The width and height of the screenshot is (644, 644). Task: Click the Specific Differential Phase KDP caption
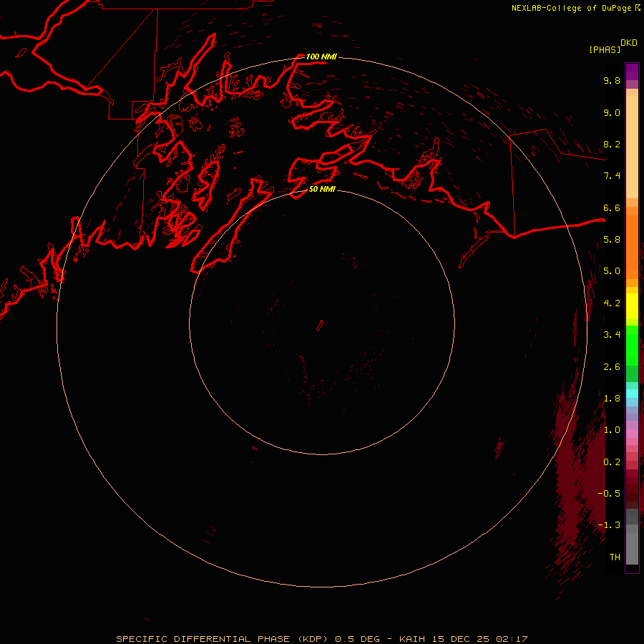click(x=322, y=639)
